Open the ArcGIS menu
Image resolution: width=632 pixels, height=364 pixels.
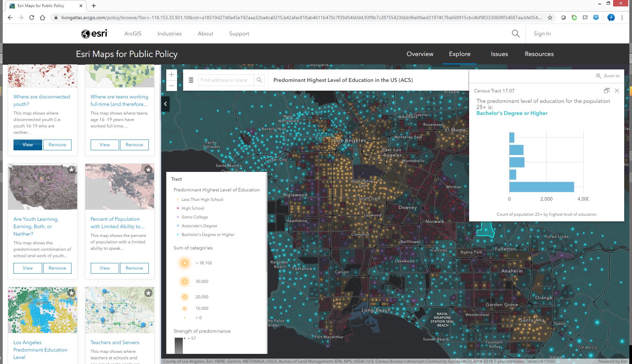133,33
